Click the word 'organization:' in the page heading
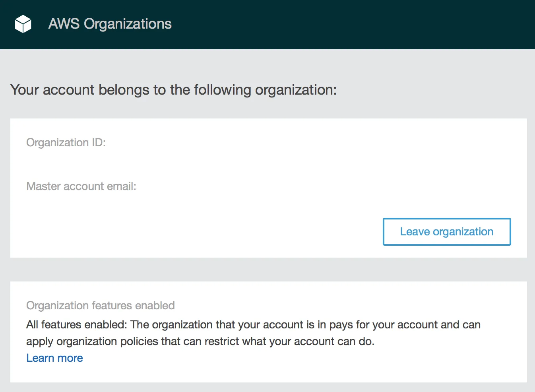 [296, 90]
